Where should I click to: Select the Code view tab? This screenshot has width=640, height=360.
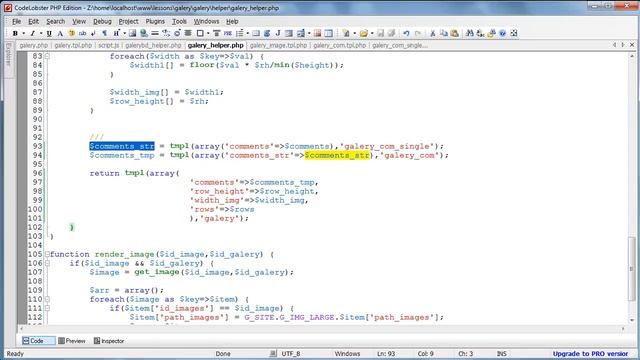38,341
